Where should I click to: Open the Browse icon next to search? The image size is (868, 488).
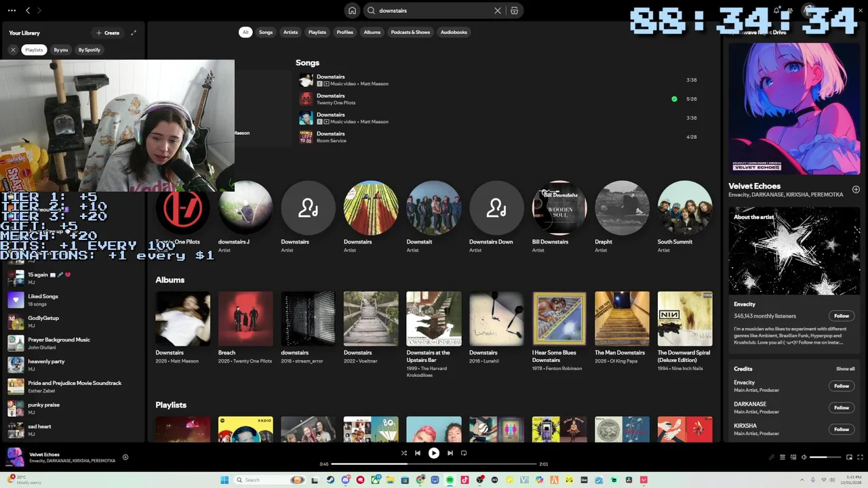click(x=514, y=11)
